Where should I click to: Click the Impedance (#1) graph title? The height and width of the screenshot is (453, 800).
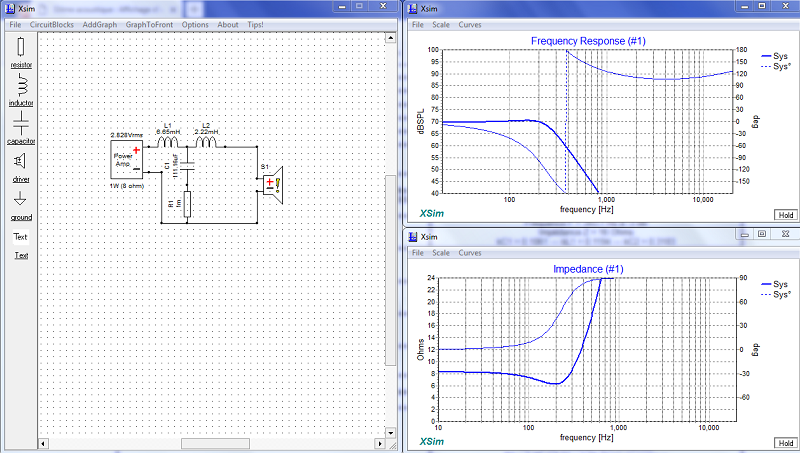pos(588,269)
